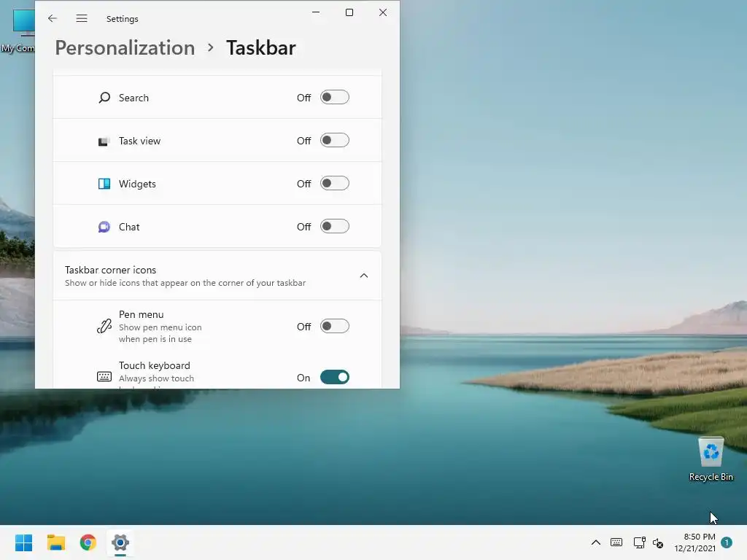Click the Touch keyboard row icon
This screenshot has height=560, width=747.
[x=104, y=377]
